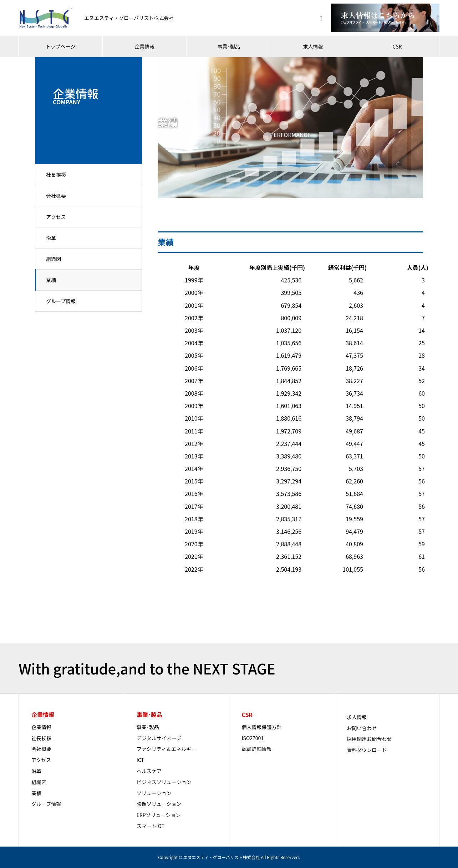Viewport: 458px width, 868px height.
Task: Open ヘルスケア footer link
Action: [149, 771]
